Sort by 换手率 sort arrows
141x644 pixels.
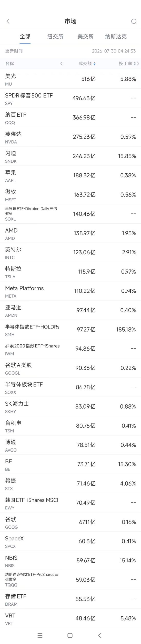pos(135,63)
